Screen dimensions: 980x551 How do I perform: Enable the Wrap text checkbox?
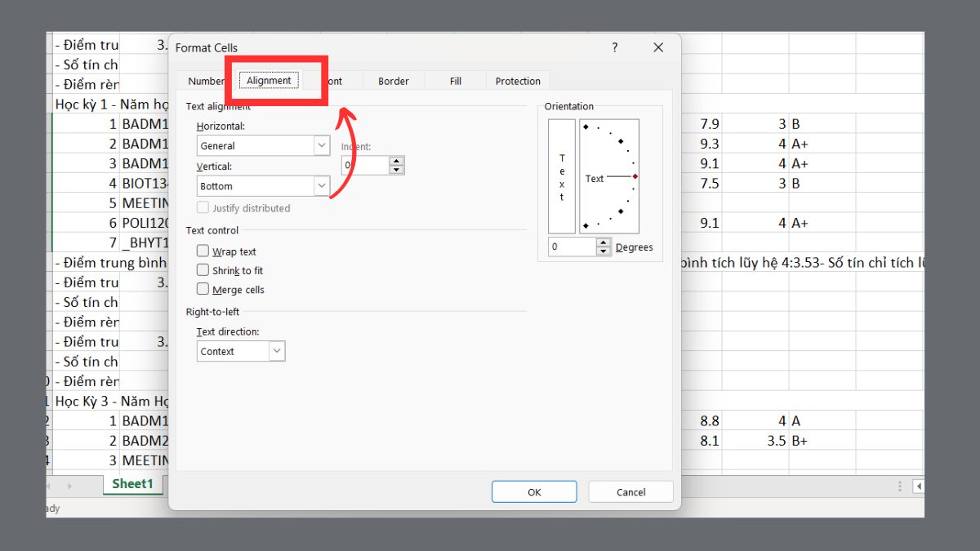click(203, 251)
